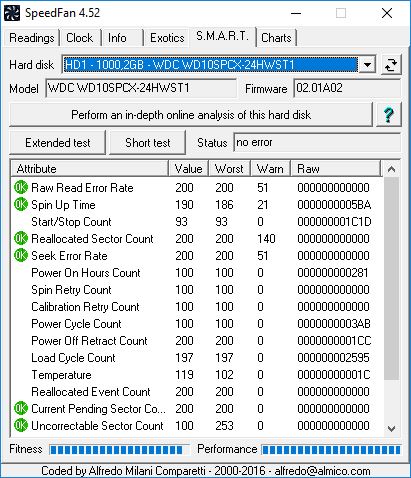Click the attribute list scrollbar thumb
This screenshot has width=411, height=478.
pyautogui.click(x=392, y=279)
